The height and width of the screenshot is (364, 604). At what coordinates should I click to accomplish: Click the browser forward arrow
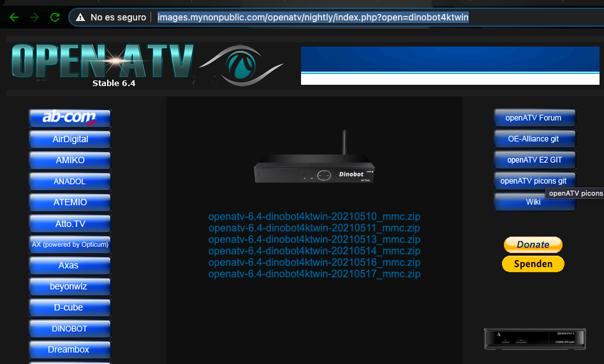point(34,17)
